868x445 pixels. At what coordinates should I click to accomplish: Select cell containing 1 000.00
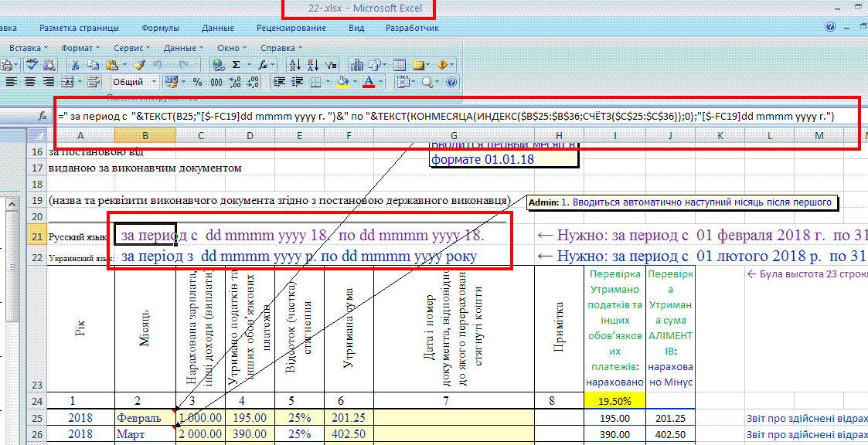(201, 417)
